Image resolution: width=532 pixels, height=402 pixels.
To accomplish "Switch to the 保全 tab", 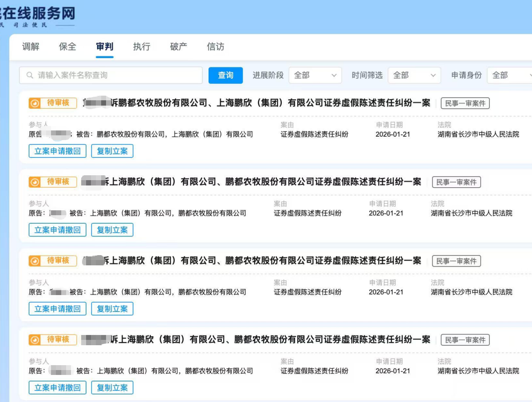I will (x=67, y=47).
